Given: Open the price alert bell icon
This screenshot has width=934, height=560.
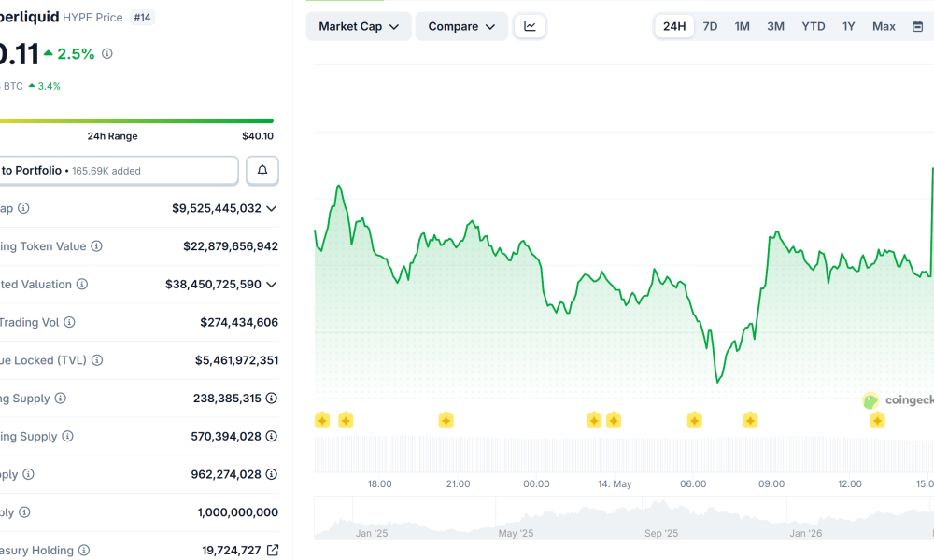Looking at the screenshot, I should point(262,171).
